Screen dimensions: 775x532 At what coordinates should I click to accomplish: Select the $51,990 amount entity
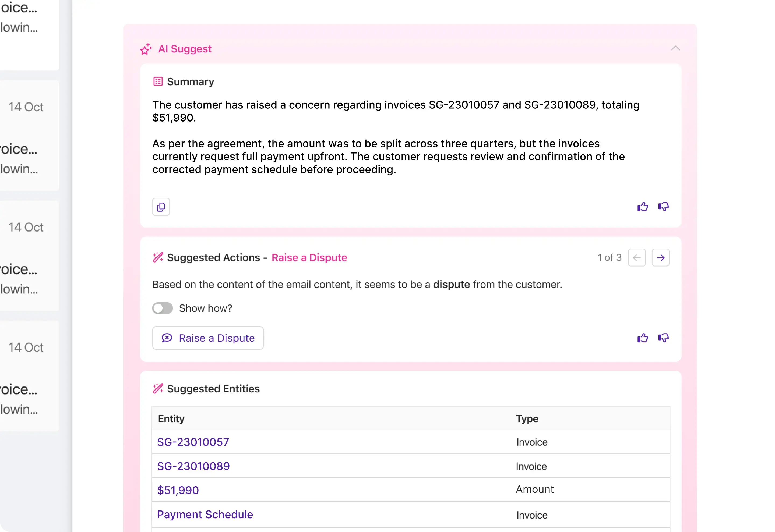(178, 490)
